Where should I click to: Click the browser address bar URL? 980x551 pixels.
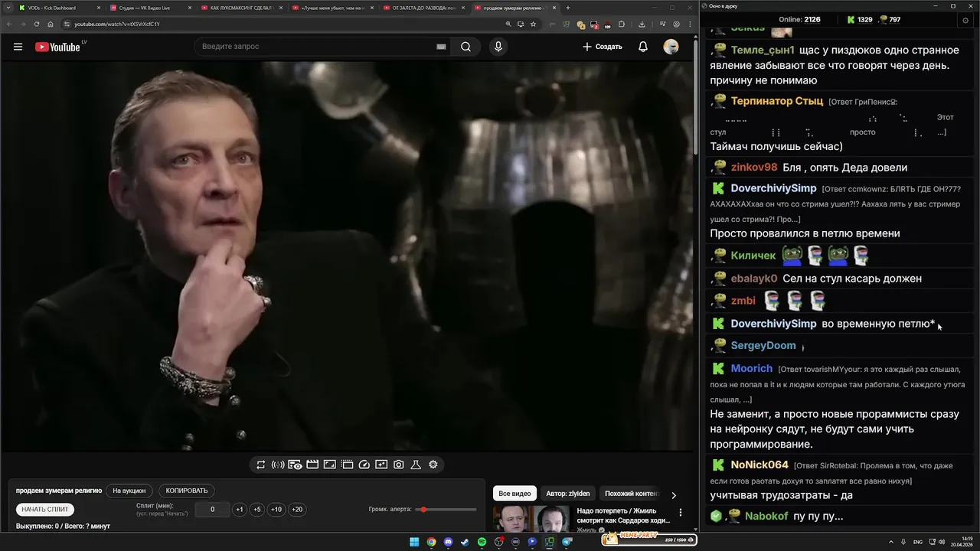(117, 24)
